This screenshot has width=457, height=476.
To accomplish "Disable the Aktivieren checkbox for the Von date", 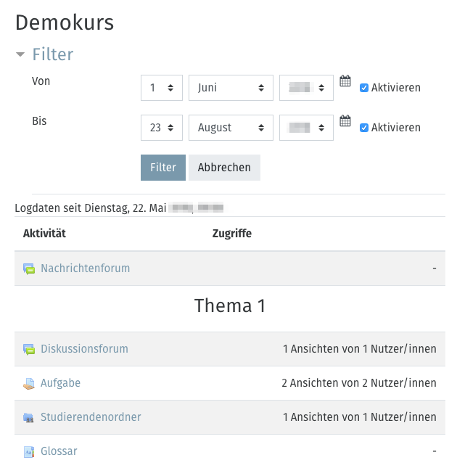I will tap(364, 88).
